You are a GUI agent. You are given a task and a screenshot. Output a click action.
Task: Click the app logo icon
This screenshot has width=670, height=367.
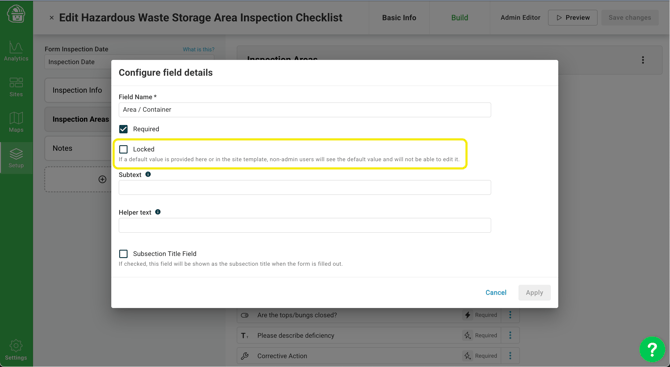click(x=16, y=14)
